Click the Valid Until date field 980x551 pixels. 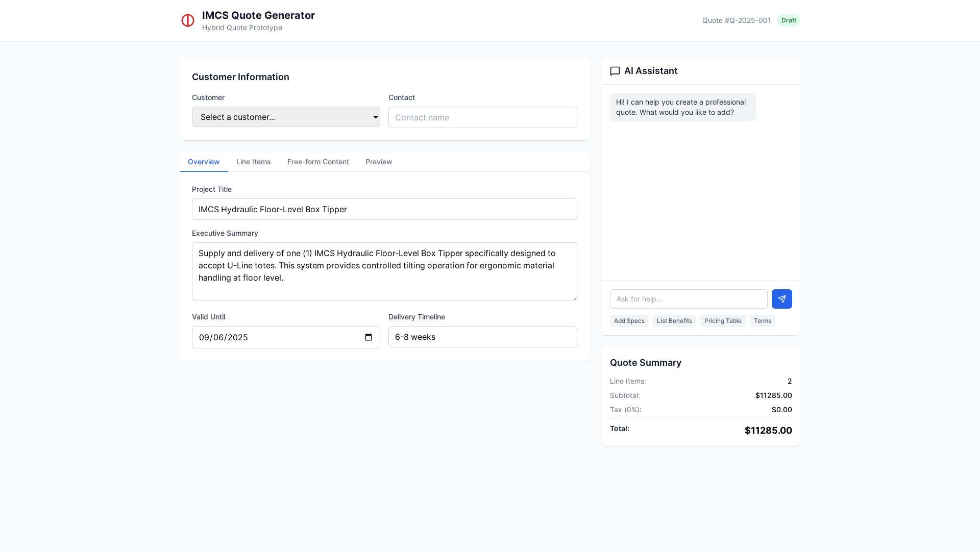286,337
